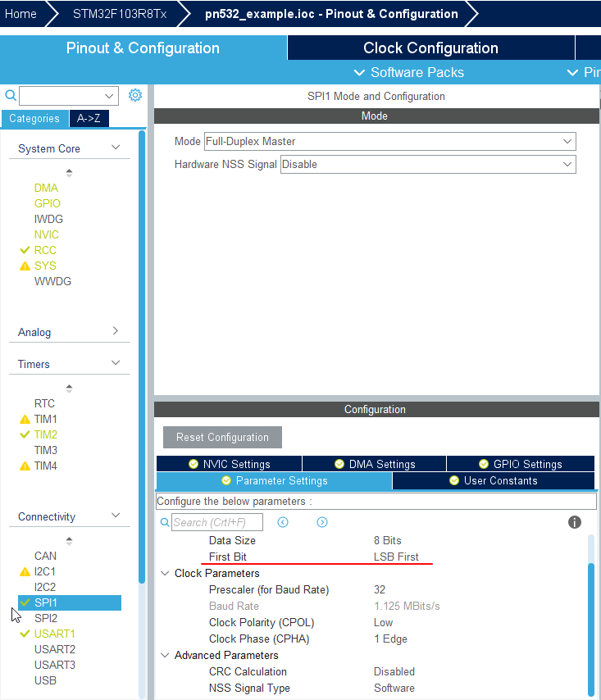Image resolution: width=601 pixels, height=700 pixels.
Task: Collapse the Connectivity category
Action: (116, 516)
